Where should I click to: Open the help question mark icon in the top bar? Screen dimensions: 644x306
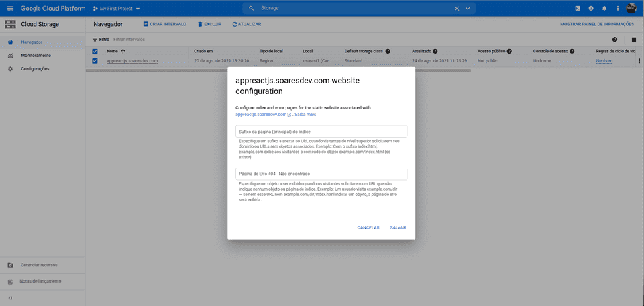[591, 8]
